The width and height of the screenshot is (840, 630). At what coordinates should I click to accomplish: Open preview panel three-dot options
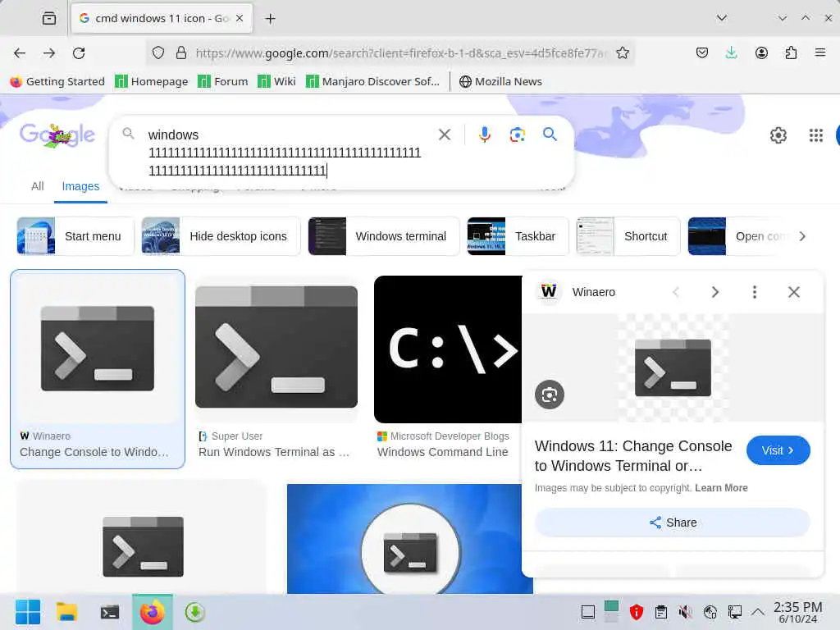point(755,292)
